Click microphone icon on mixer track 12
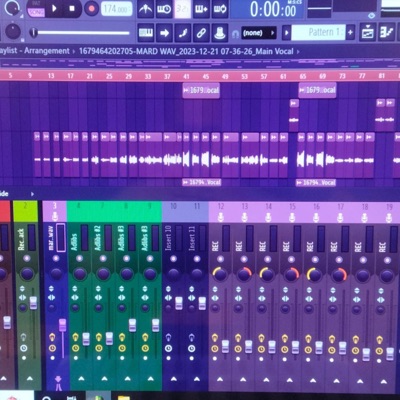This screenshot has width=400, height=400. point(220,217)
